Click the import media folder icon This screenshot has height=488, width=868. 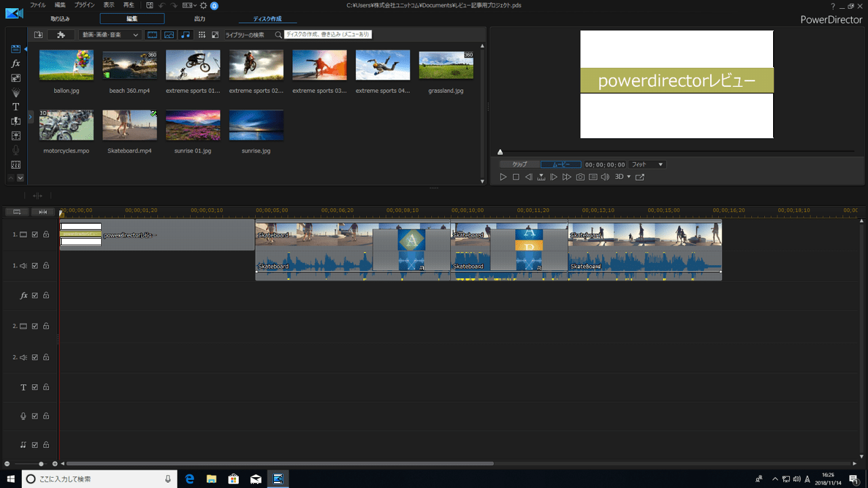tap(39, 35)
